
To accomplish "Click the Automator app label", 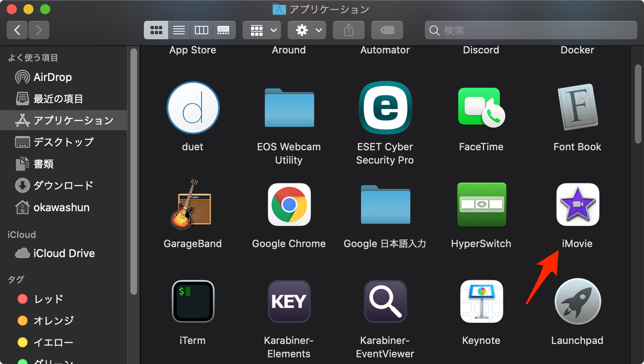I will tap(385, 50).
